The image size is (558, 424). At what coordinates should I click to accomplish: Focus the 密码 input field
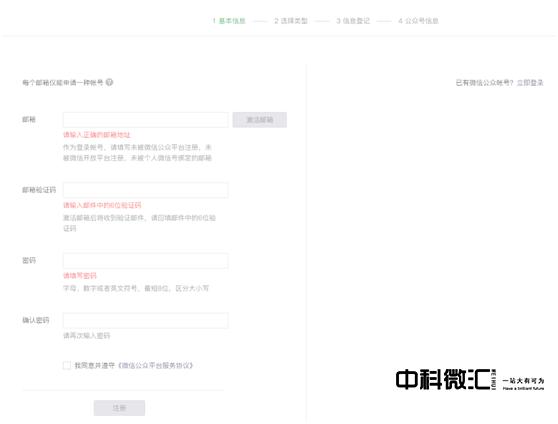[146, 261]
